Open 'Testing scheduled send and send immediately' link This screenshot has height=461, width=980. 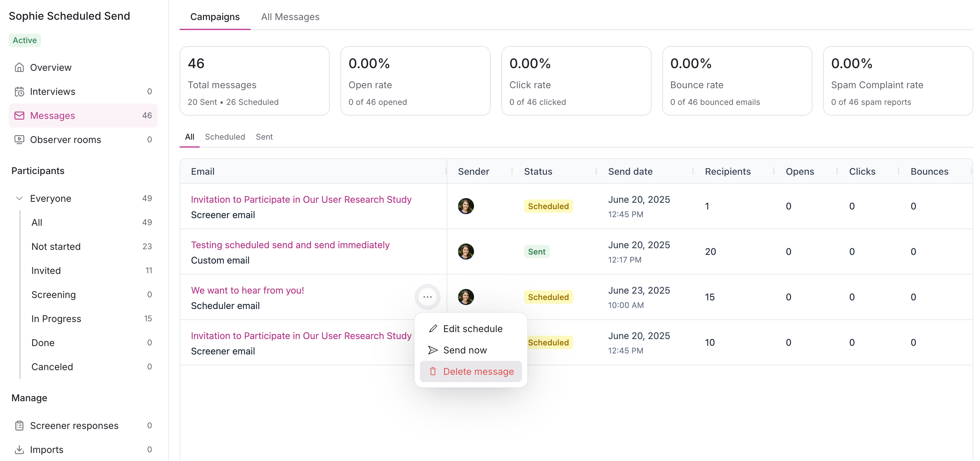(x=290, y=245)
